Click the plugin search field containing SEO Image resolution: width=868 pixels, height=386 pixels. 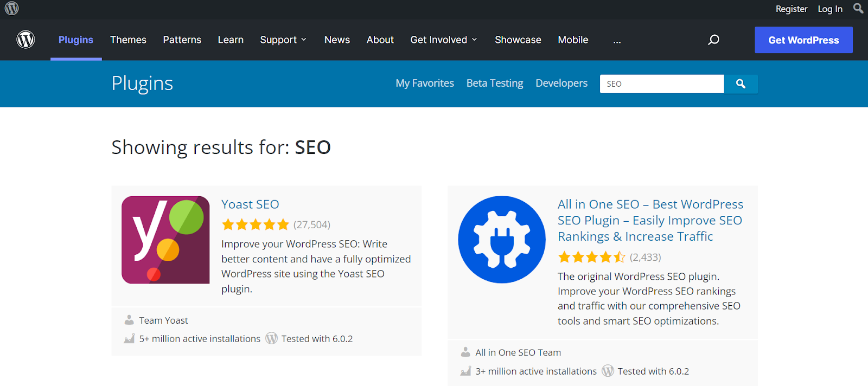click(661, 84)
